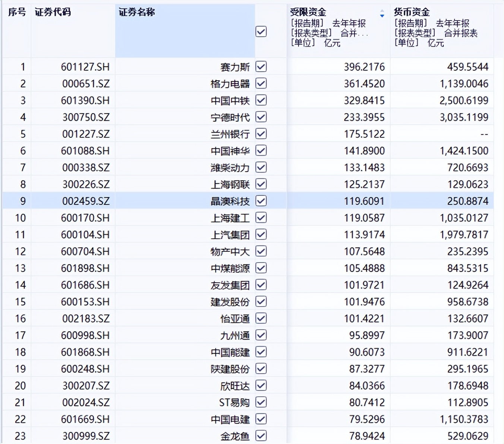Click restricted funds value 361.4520
The image size is (504, 444).
[364, 84]
